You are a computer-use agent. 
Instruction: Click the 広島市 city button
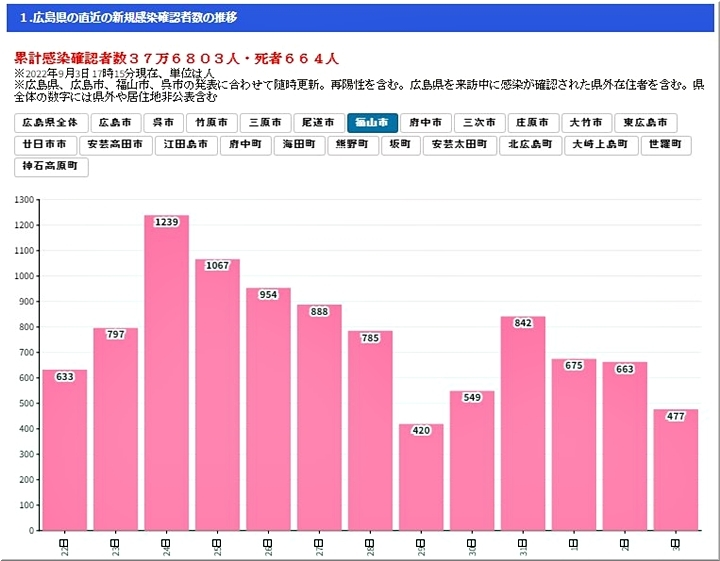[x=116, y=123]
